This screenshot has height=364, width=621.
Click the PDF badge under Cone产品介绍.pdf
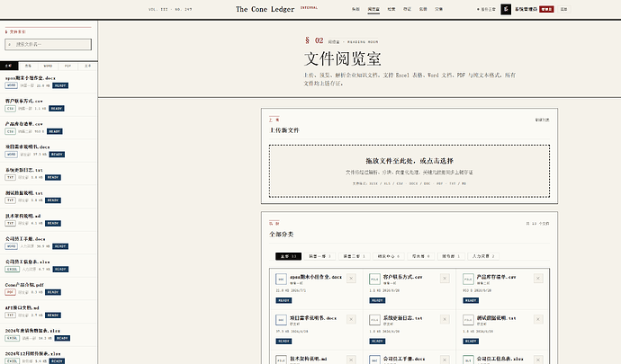(10, 292)
